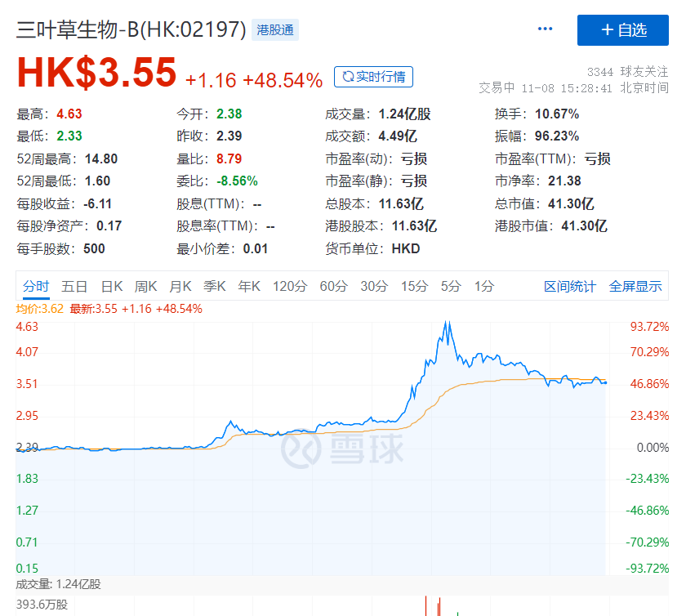Click the 52周最低 value 1.60
Viewport: 686px width, 616px height.
97,181
